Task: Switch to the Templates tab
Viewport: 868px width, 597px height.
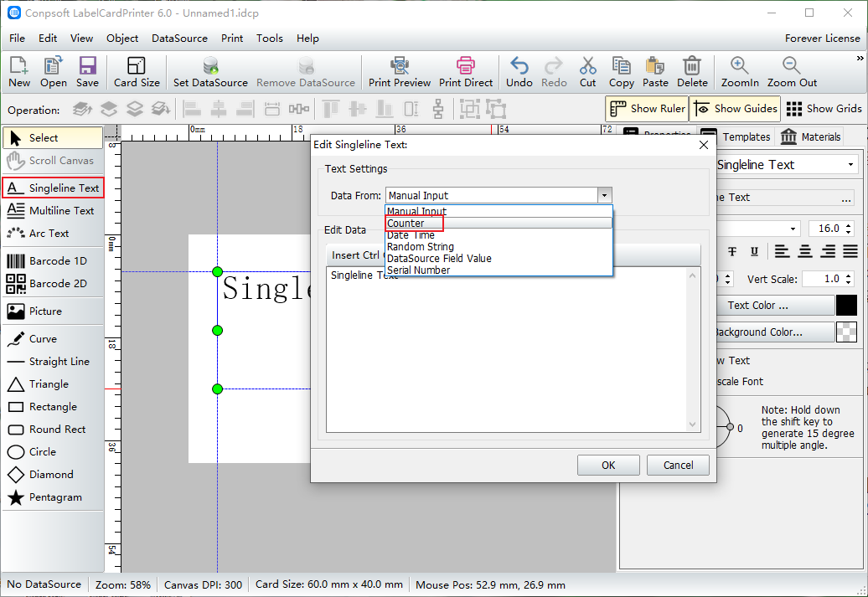Action: click(x=735, y=136)
